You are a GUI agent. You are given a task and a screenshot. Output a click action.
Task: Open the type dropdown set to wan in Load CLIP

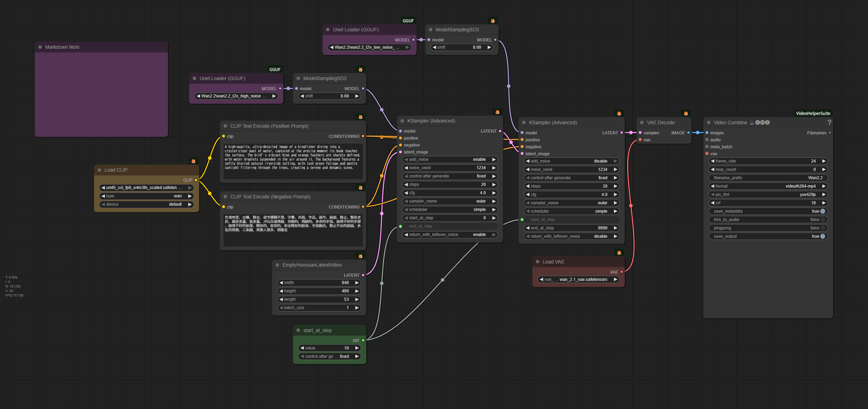click(x=146, y=196)
